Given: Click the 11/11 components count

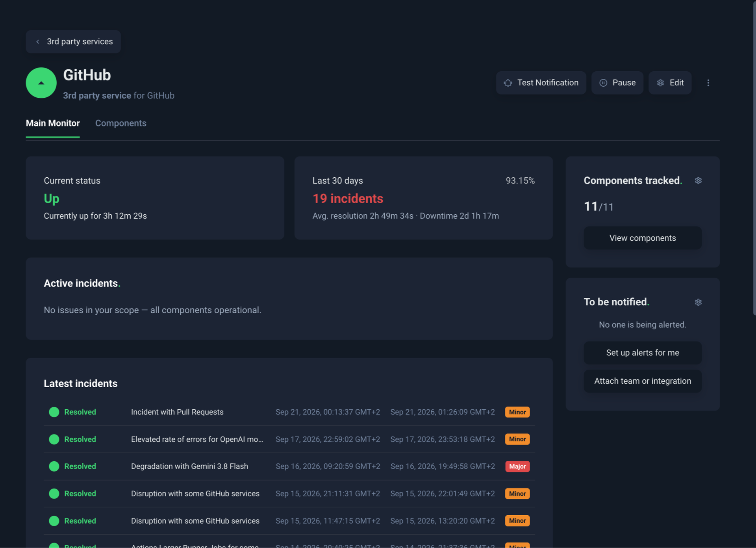Looking at the screenshot, I should [598, 206].
